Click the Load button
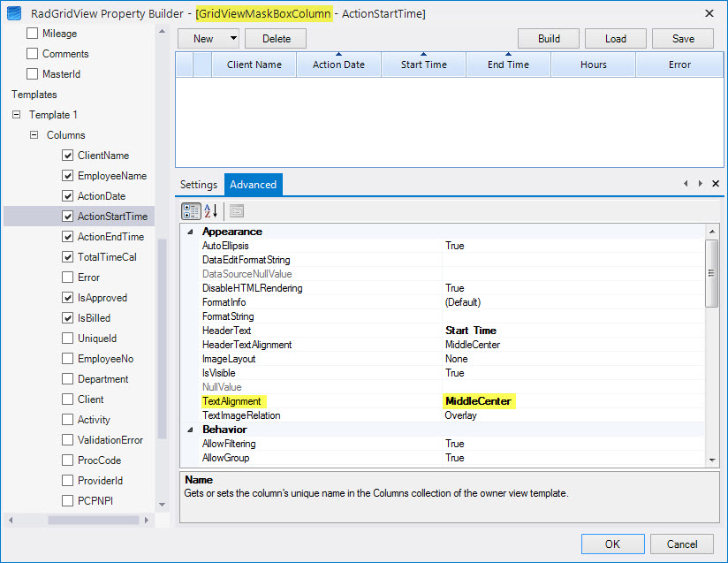 [x=616, y=39]
